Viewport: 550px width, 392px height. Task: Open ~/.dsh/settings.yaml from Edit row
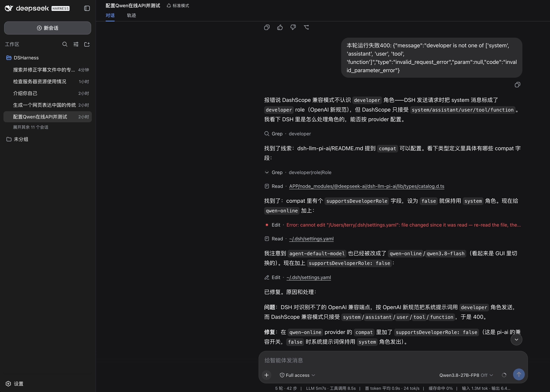click(308, 277)
